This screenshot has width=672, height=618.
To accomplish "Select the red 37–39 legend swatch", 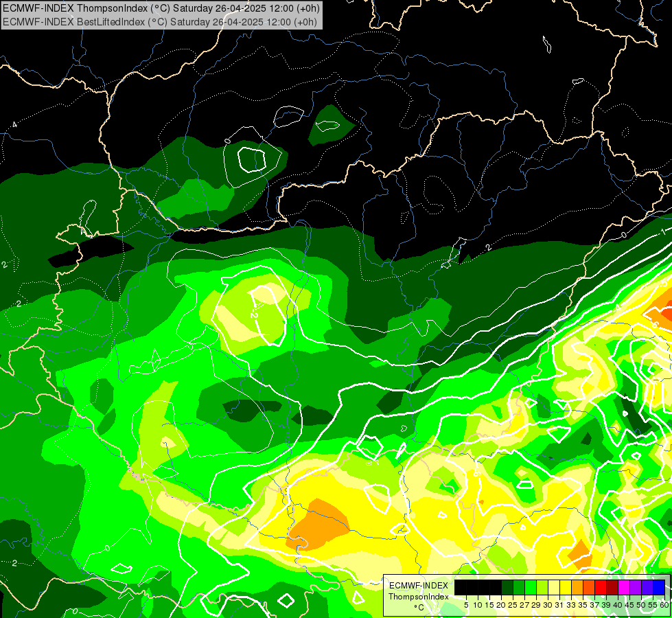I will point(601,587).
